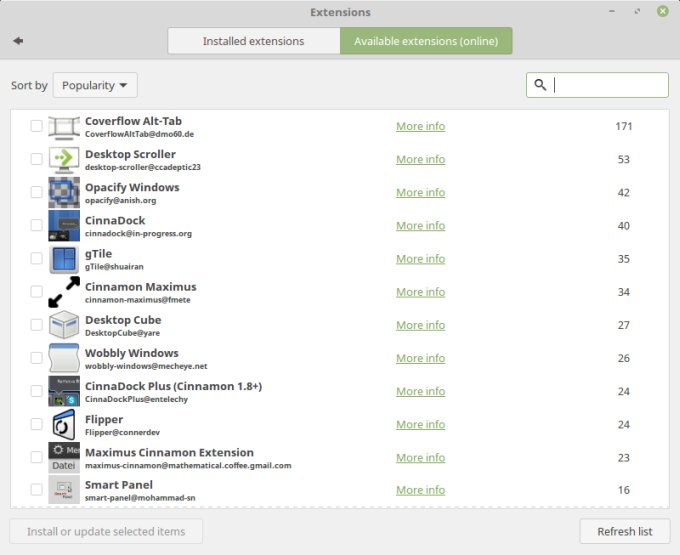Check the Wobbly Windows checkbox
The height and width of the screenshot is (555, 680).
36,358
